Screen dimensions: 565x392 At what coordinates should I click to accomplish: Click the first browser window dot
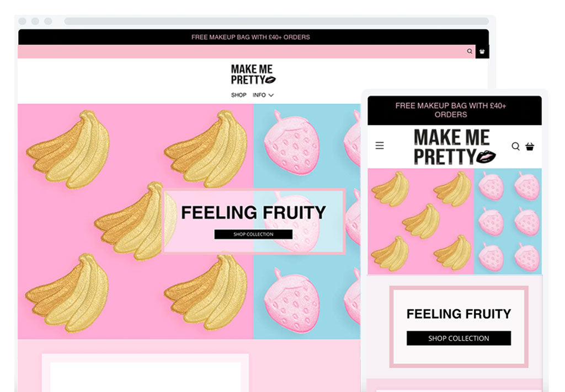point(22,22)
